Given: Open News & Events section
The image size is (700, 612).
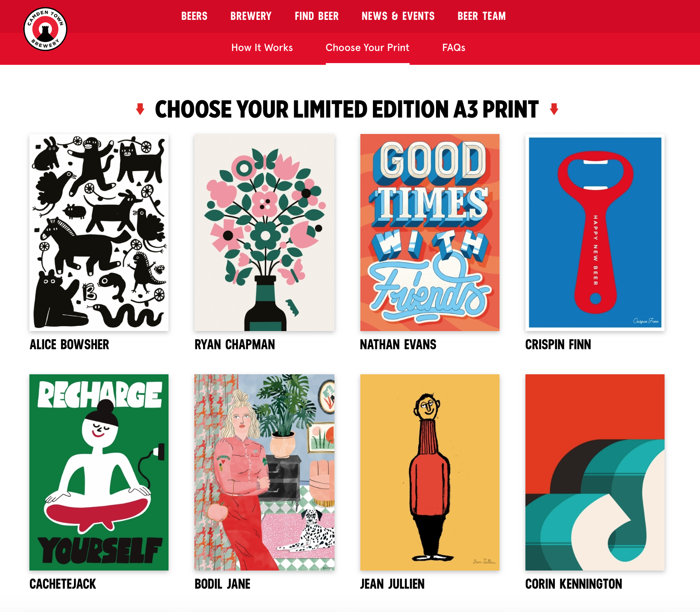Looking at the screenshot, I should [398, 16].
